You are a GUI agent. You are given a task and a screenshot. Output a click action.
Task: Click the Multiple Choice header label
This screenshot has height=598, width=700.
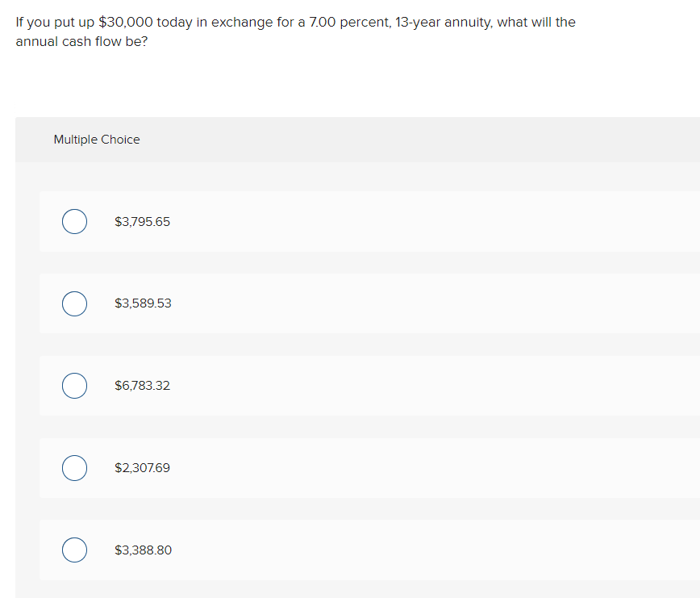tap(96, 139)
